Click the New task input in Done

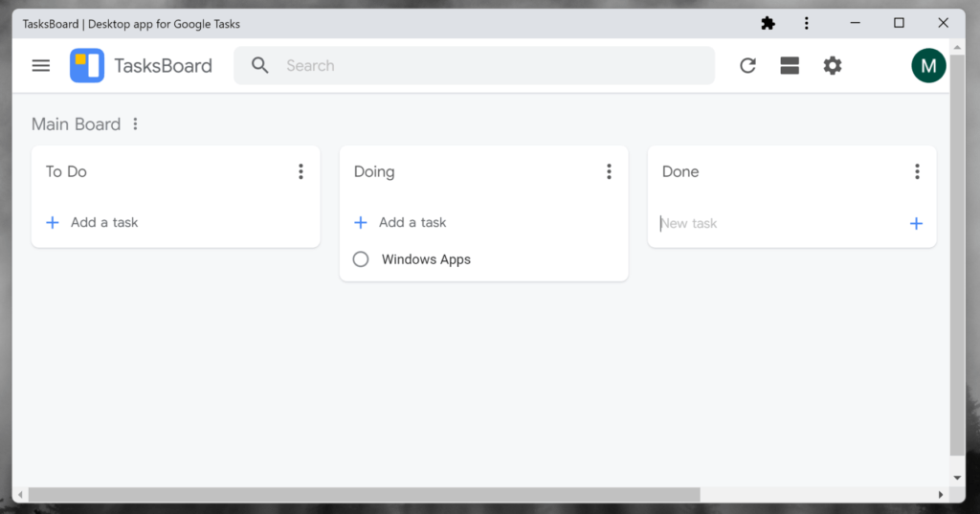(778, 223)
